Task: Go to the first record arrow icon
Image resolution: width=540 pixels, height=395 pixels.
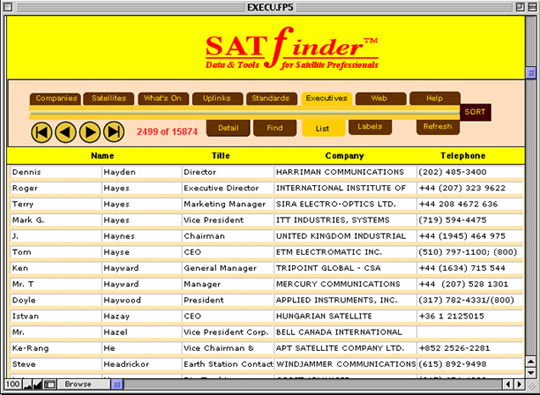Action: 42,132
